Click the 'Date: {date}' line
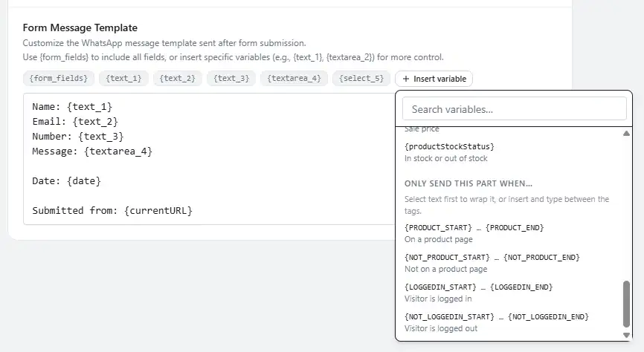The height and width of the screenshot is (352, 644). [66, 181]
